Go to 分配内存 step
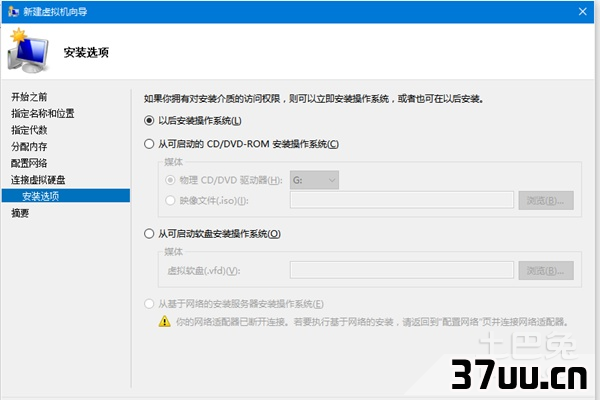Screen dimensions: 600x400 [x=29, y=147]
